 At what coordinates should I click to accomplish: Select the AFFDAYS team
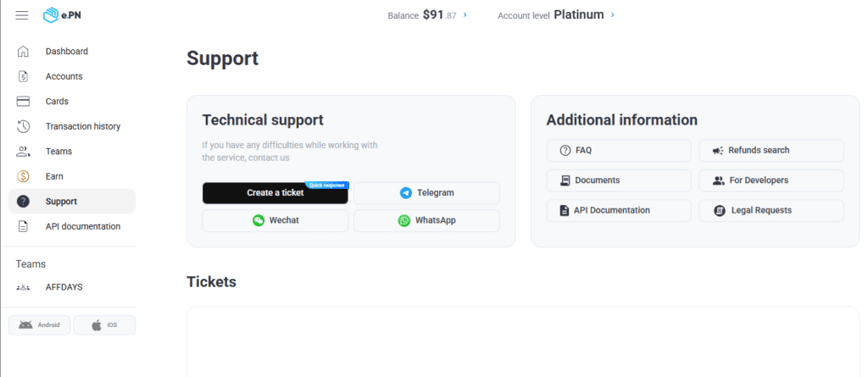pos(64,287)
